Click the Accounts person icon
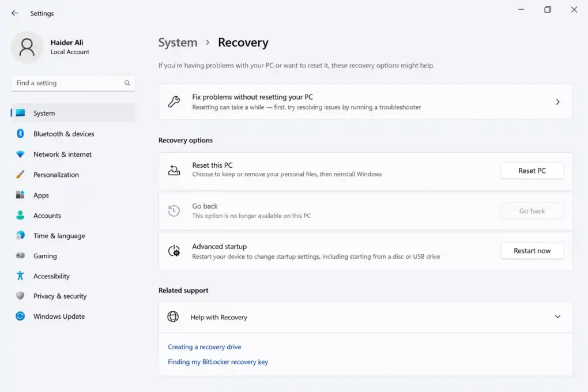588x392 pixels. click(x=20, y=215)
